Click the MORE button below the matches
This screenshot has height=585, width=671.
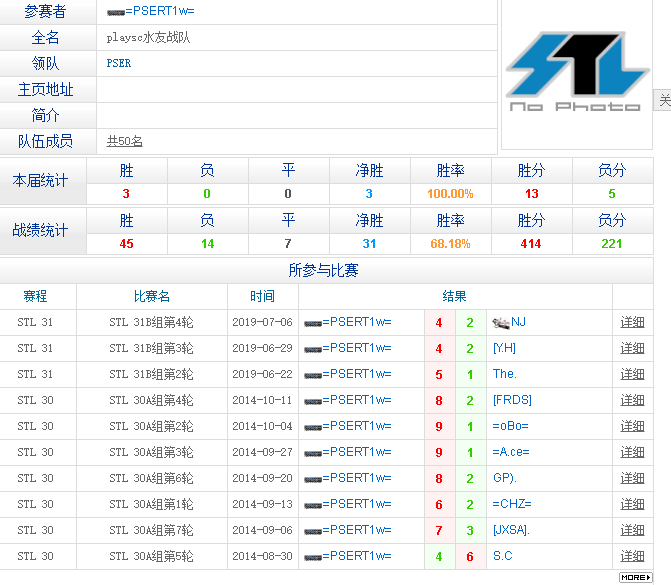pyautogui.click(x=635, y=577)
